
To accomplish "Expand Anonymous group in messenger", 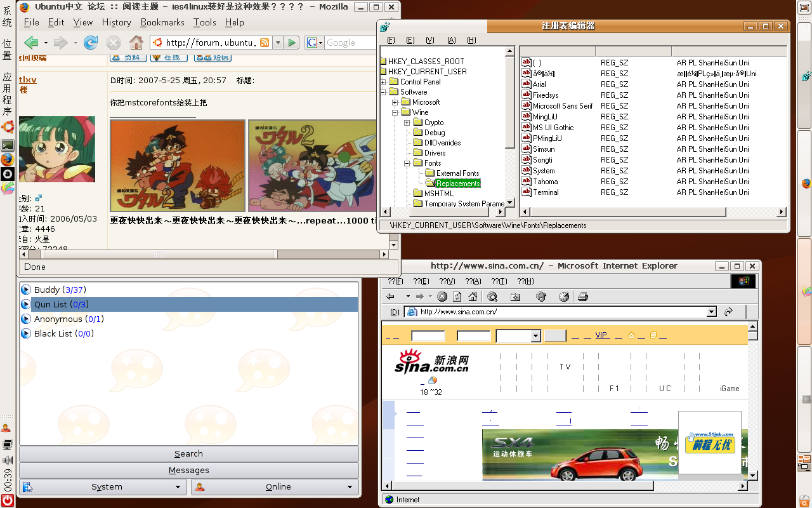I will 26,319.
